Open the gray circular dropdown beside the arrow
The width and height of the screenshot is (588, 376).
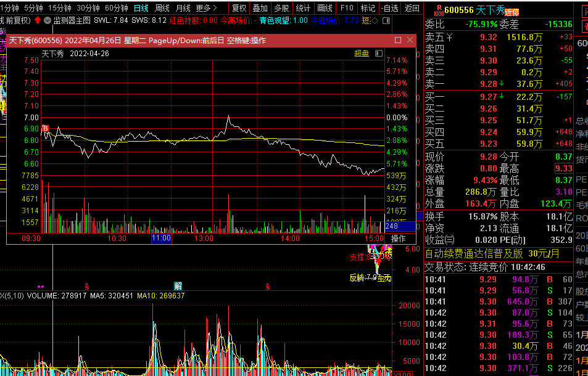tap(48, 20)
